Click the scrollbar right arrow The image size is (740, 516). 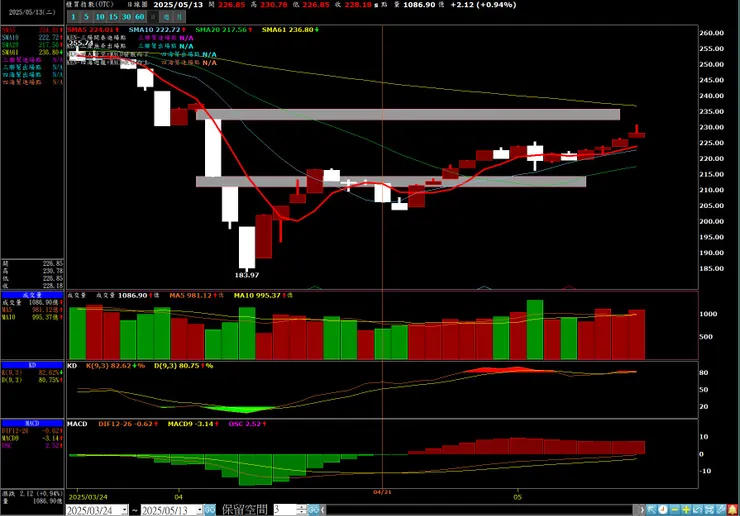pyautogui.click(x=641, y=510)
